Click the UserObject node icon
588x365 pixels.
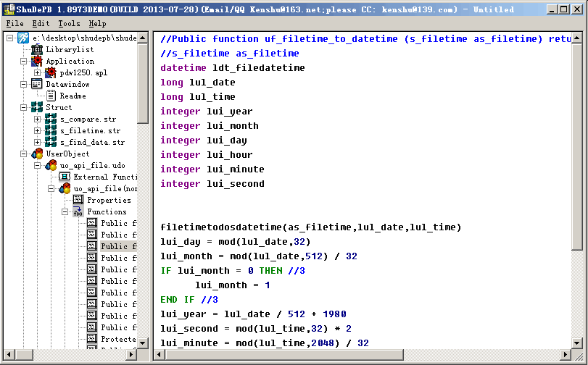click(x=37, y=154)
